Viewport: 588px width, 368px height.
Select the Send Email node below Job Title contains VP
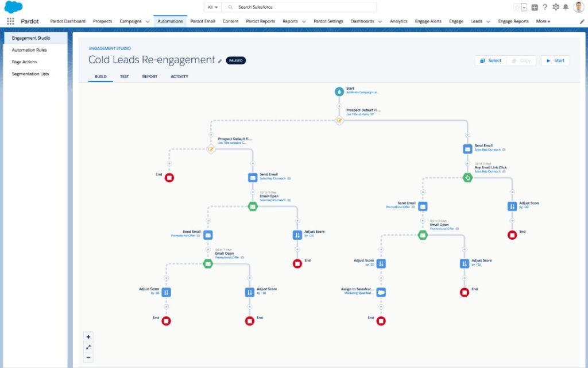(x=467, y=149)
